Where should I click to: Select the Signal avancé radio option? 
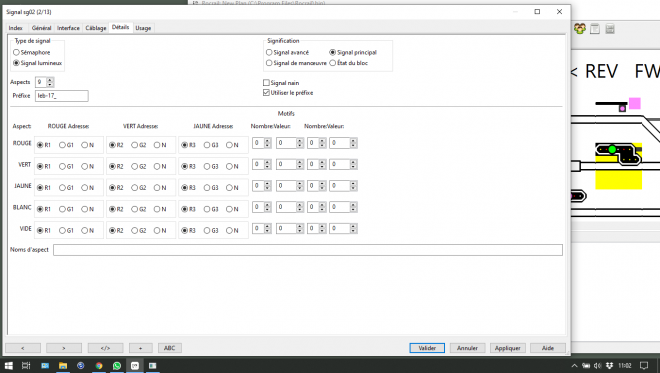269,52
